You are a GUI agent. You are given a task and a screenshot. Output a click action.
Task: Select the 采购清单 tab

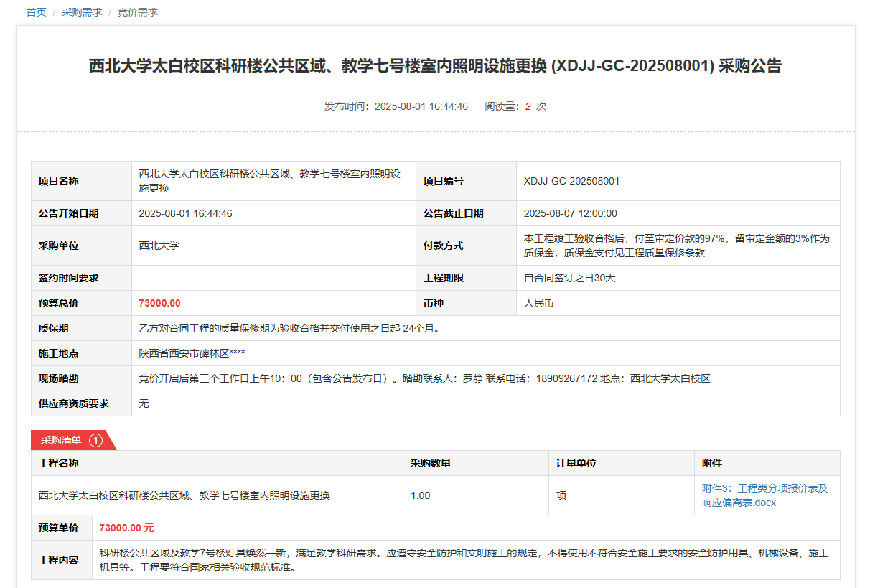pyautogui.click(x=62, y=440)
